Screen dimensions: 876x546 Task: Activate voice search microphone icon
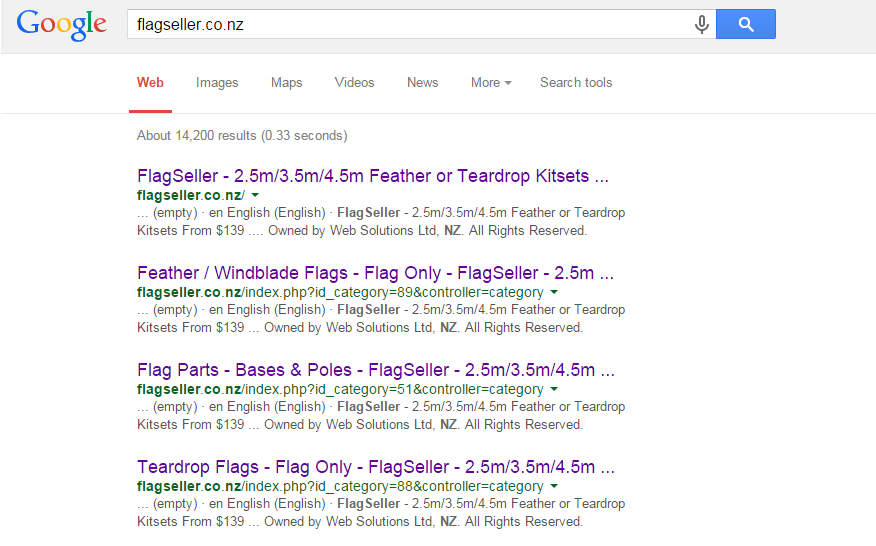tap(702, 24)
